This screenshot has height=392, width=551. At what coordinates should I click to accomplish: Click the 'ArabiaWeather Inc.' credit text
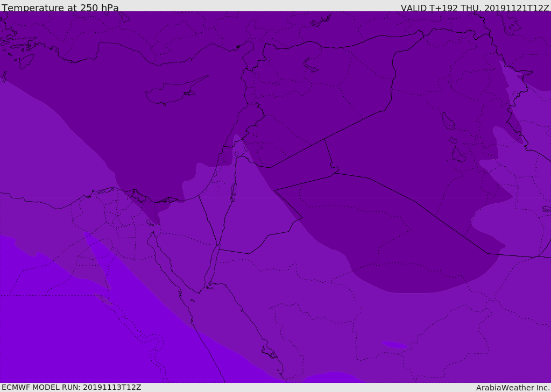[513, 388]
